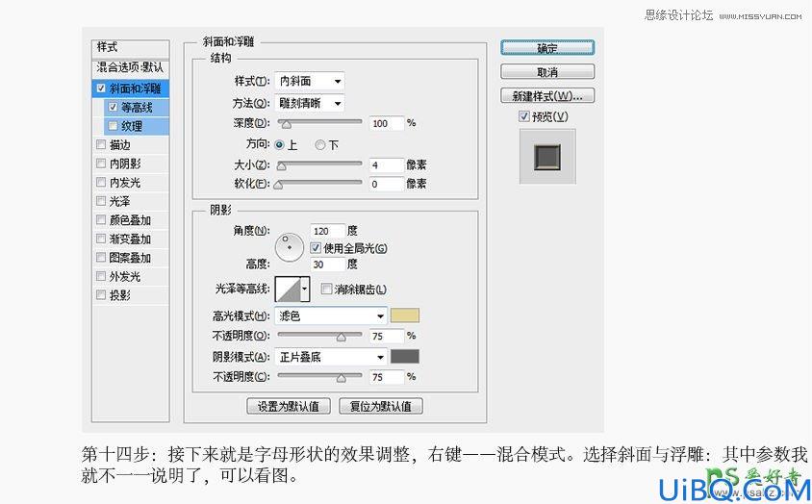Screen dimensions: 812x504
Task: Open the 样式 dropdown showing 内斜面
Action: 309,81
